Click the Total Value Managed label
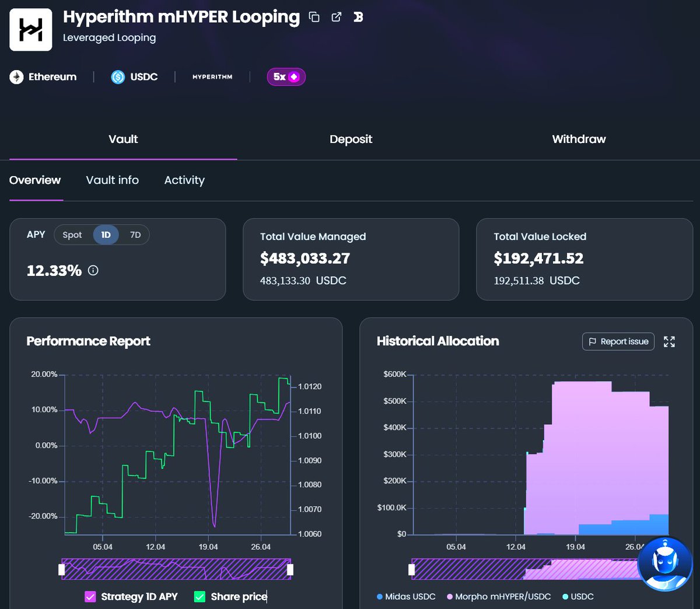The image size is (700, 609). pos(313,237)
